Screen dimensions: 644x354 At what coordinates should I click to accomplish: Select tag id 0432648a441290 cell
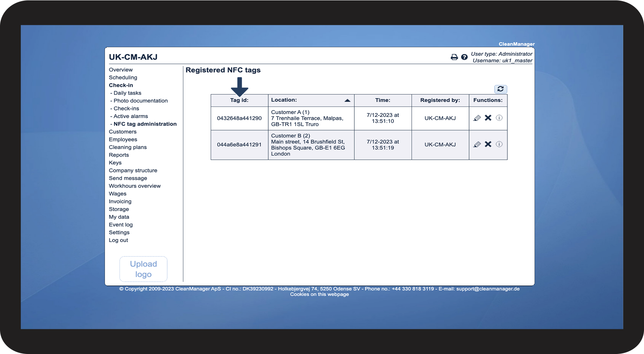239,118
